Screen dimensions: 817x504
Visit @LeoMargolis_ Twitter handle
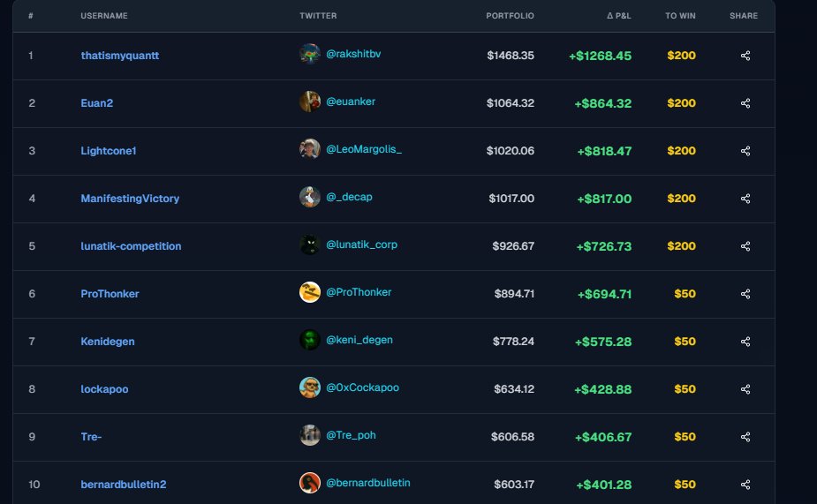(x=364, y=149)
